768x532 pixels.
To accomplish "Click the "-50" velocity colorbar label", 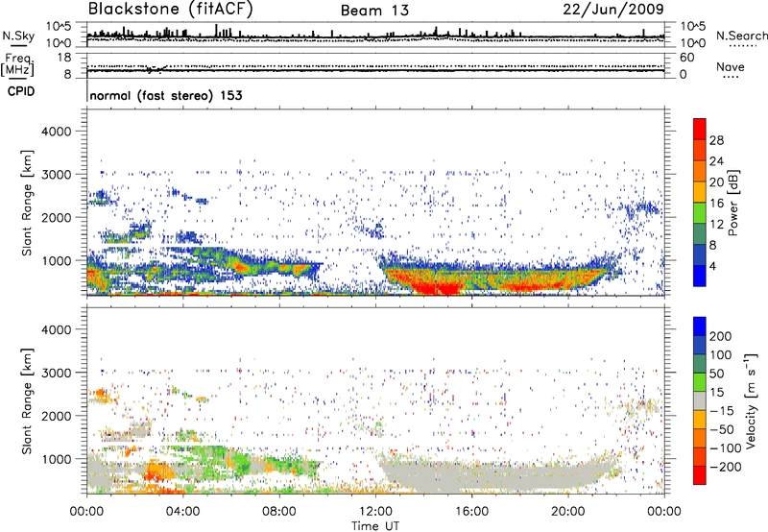I will pos(722,429).
